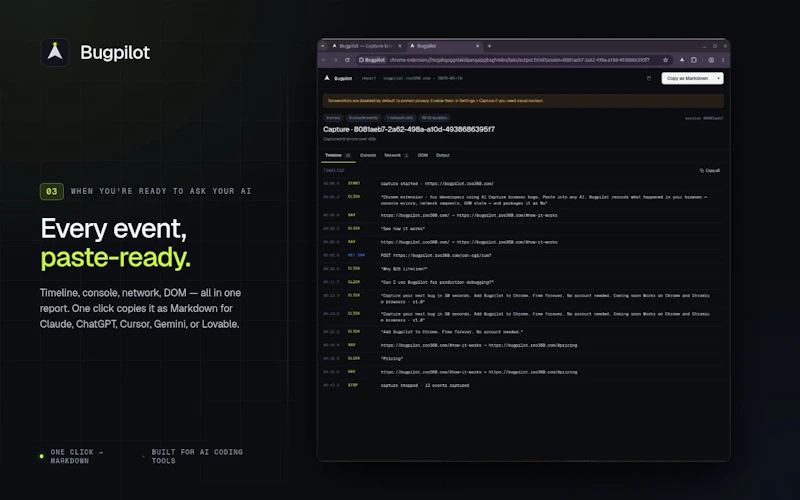Image resolution: width=800 pixels, height=500 pixels.
Task: Close the active 'Bugpilot' browser tab
Action: tap(478, 46)
